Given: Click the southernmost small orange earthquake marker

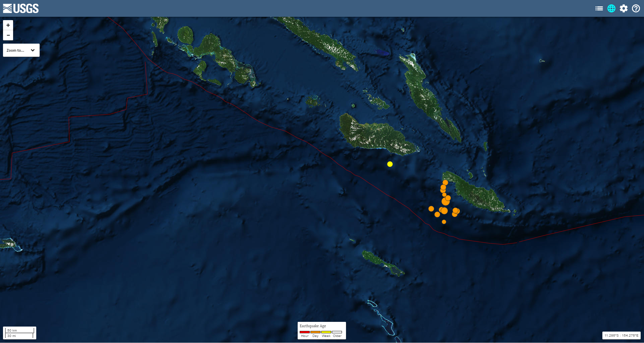Looking at the screenshot, I should pyautogui.click(x=444, y=222).
